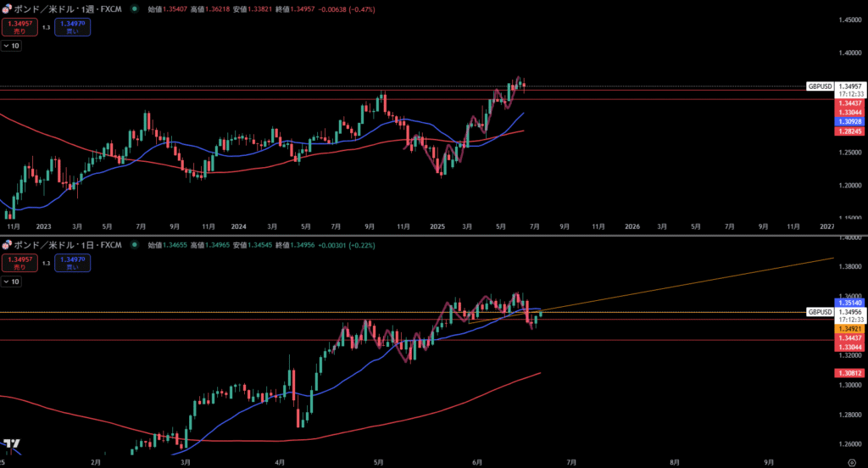Click daily change value +0.00301 (+0.22%)
The height and width of the screenshot is (468, 868).
(x=347, y=245)
